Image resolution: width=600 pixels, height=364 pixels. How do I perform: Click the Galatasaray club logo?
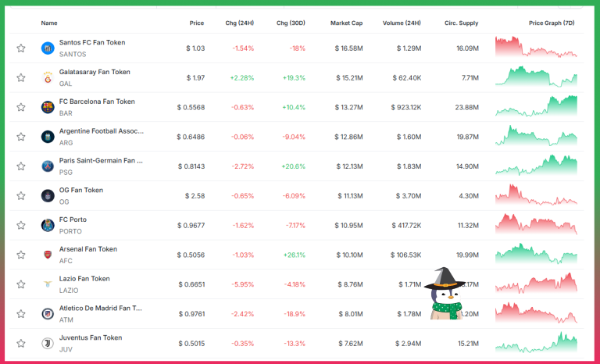(x=48, y=77)
